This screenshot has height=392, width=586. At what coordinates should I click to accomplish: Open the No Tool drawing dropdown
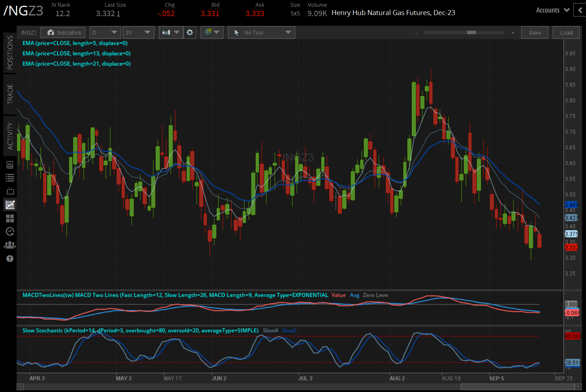(x=261, y=33)
